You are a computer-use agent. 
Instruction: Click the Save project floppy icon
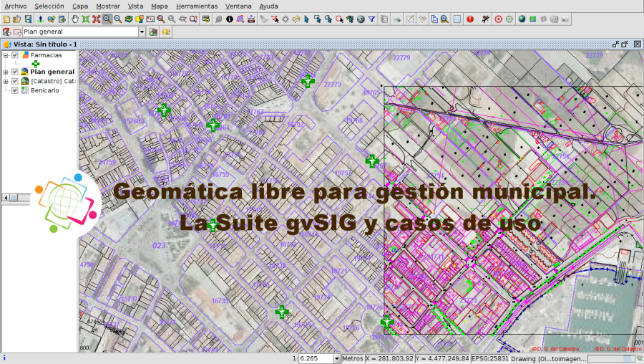click(28, 19)
